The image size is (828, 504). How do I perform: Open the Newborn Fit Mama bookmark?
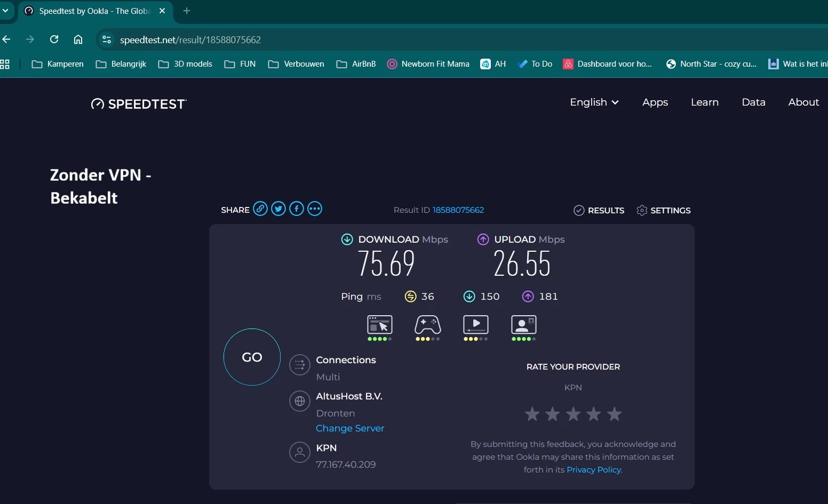(428, 64)
